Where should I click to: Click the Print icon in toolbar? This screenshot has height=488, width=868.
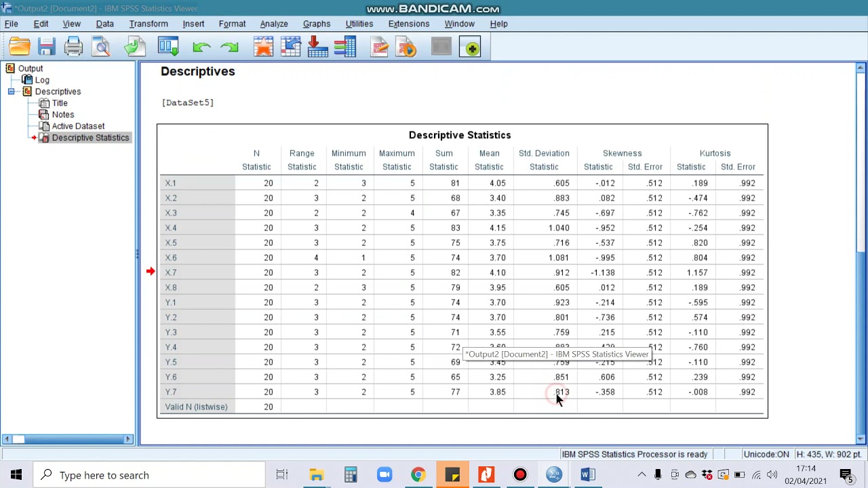(73, 47)
